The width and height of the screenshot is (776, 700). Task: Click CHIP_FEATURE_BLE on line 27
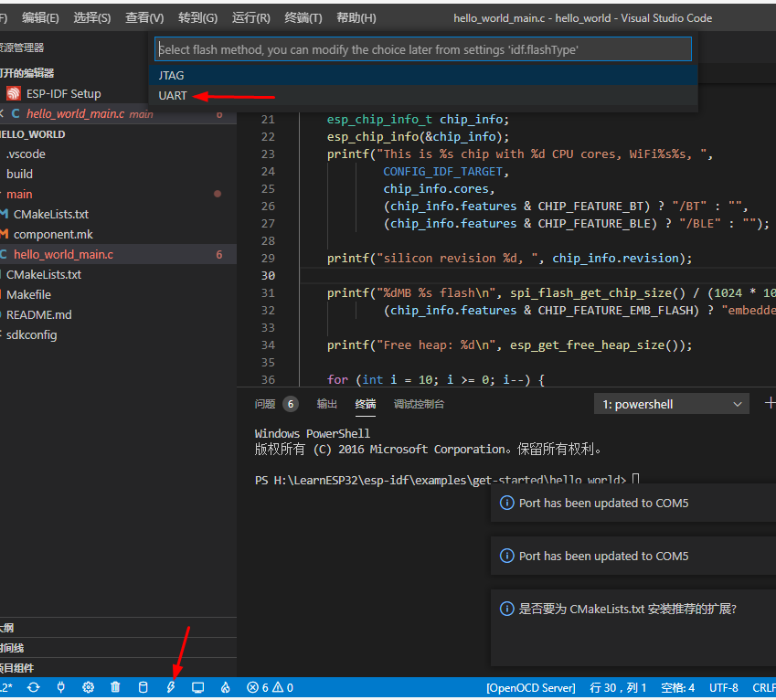[594, 224]
